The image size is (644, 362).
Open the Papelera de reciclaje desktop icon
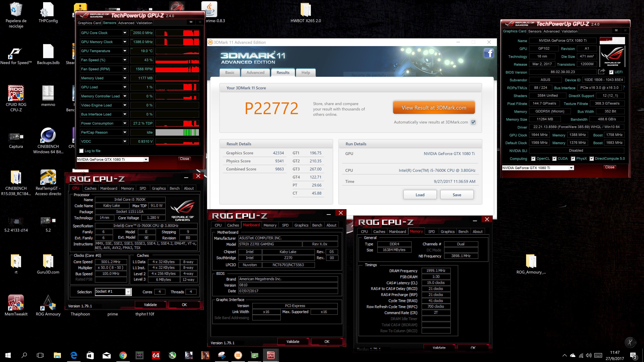(x=16, y=15)
